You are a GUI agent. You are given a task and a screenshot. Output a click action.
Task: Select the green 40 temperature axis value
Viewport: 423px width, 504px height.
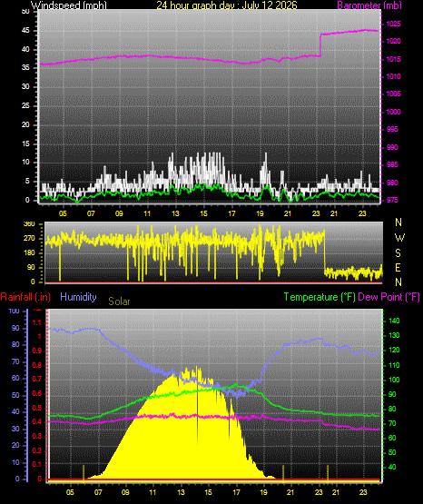[x=392, y=467]
